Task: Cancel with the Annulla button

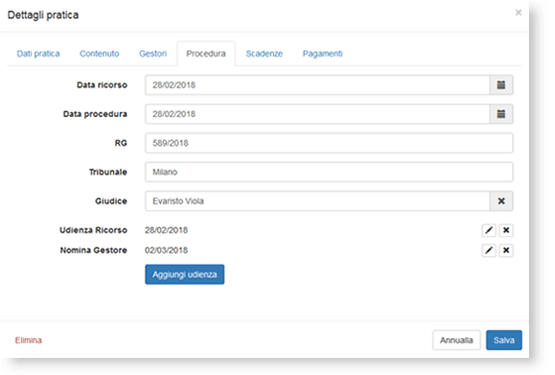Action: [456, 340]
